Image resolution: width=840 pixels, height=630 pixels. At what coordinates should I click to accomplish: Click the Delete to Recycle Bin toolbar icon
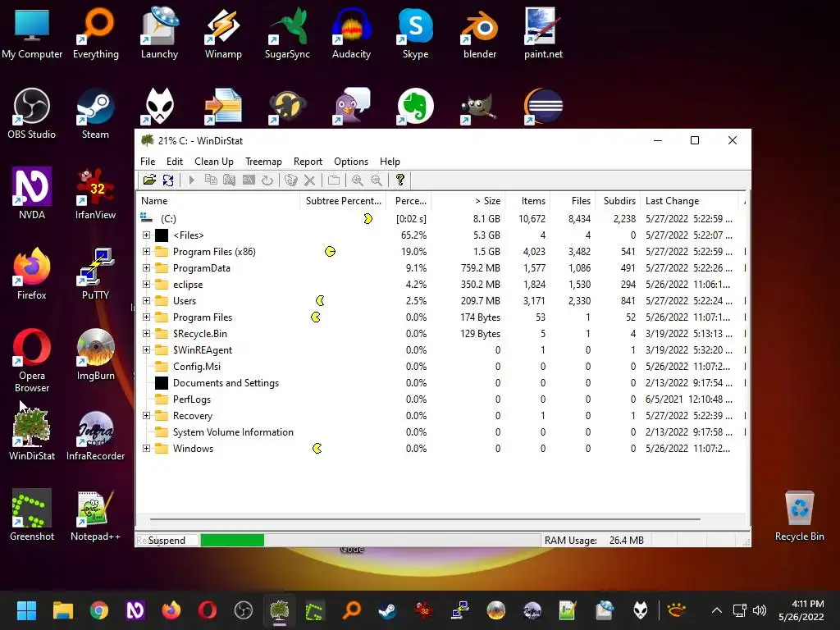point(291,180)
